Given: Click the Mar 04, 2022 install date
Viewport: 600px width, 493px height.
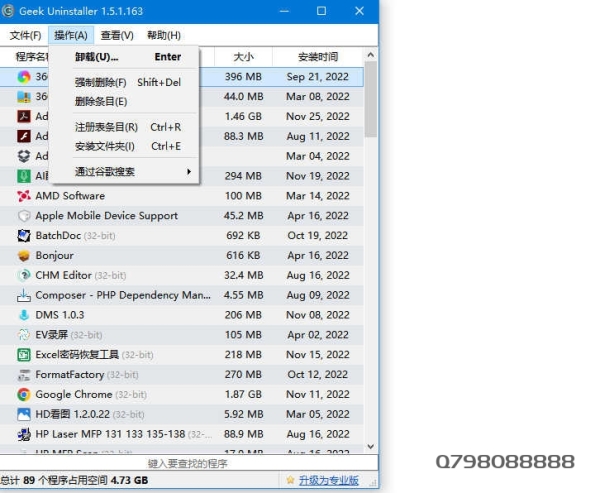Looking at the screenshot, I should [x=318, y=156].
